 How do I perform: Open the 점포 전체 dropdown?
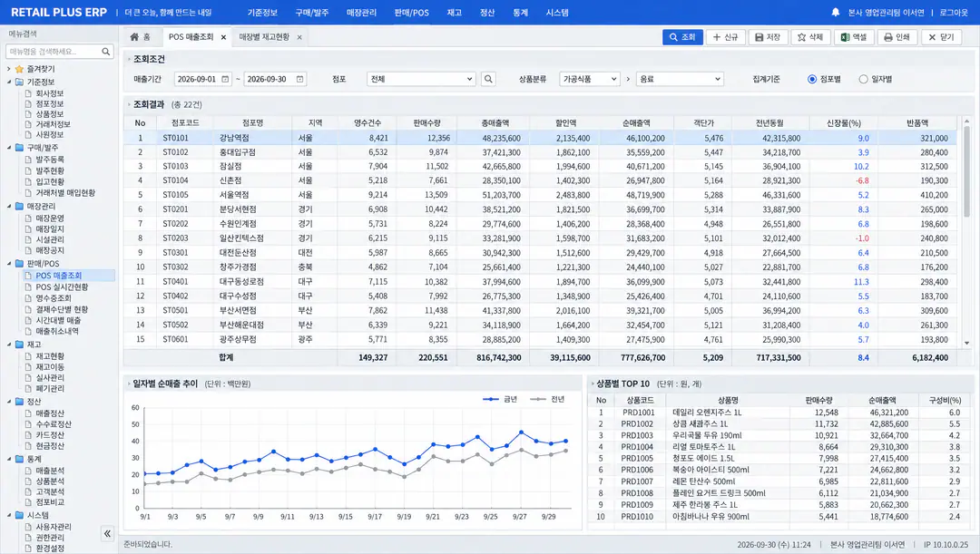(x=421, y=79)
